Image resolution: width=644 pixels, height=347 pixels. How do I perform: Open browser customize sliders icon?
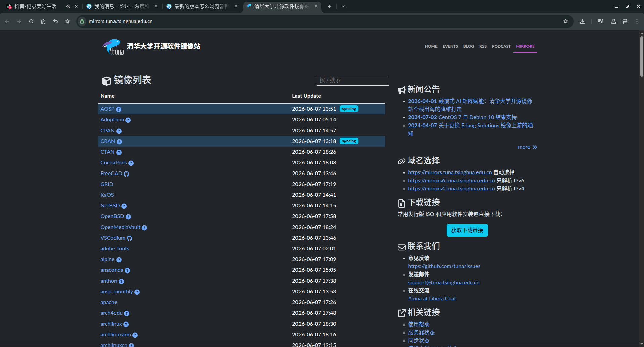(625, 21)
